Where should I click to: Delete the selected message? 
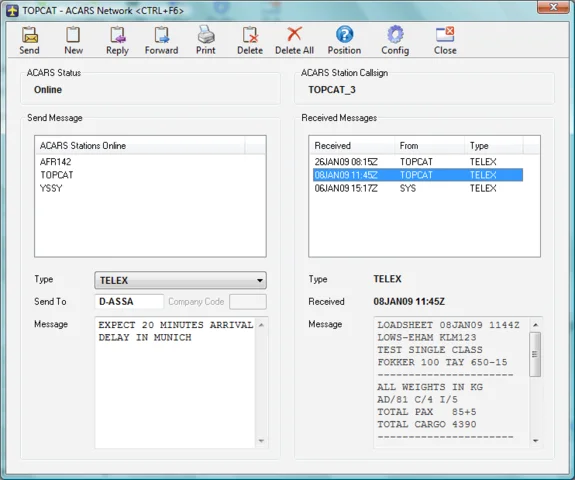[250, 40]
